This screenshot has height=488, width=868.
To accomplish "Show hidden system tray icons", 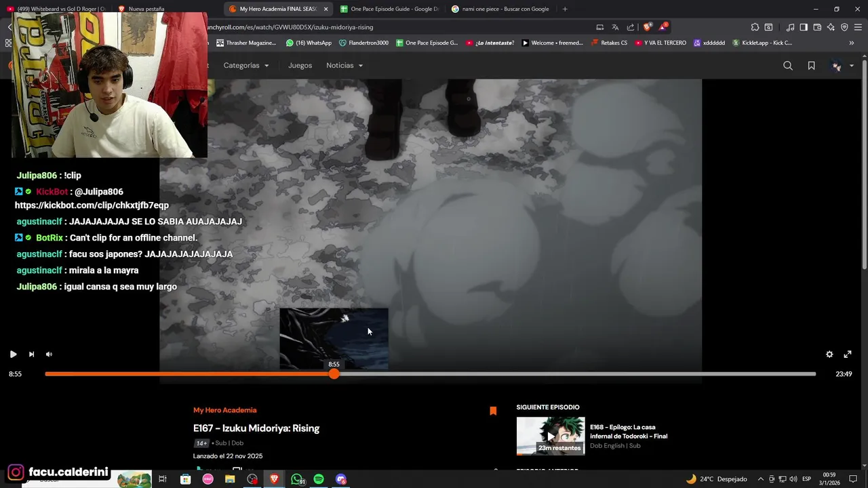I will tap(760, 479).
